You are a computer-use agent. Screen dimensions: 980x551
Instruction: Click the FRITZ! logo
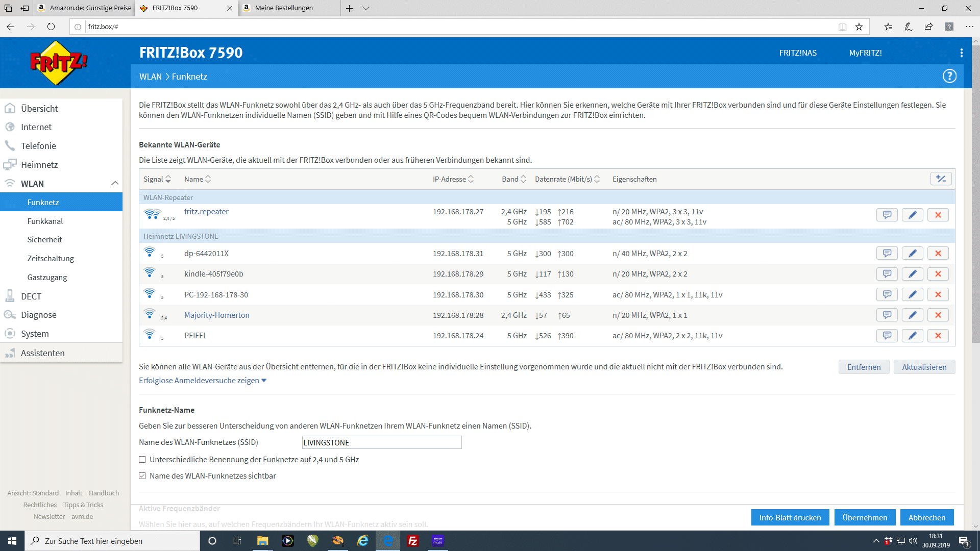point(59,63)
